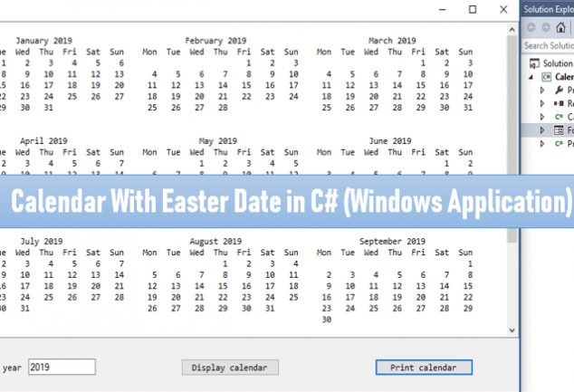Screen dimensions: 574x392
Task: Click the Home icon in Solution Explorer
Action: (560, 27)
